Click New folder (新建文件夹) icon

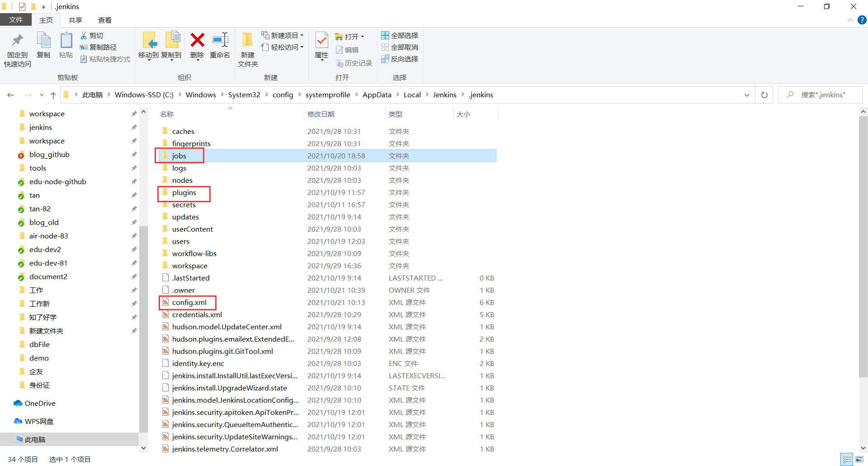[247, 40]
